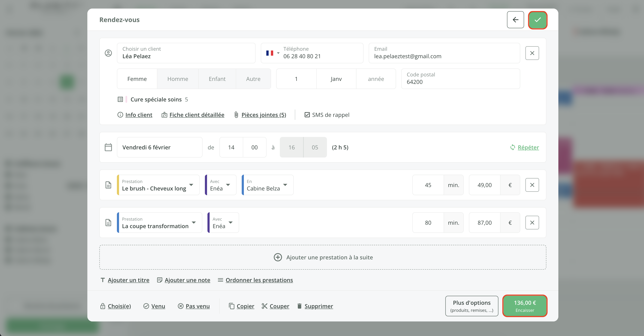This screenshot has height=336, width=644.
Task: Click the green checkmark validate button
Action: (x=538, y=20)
